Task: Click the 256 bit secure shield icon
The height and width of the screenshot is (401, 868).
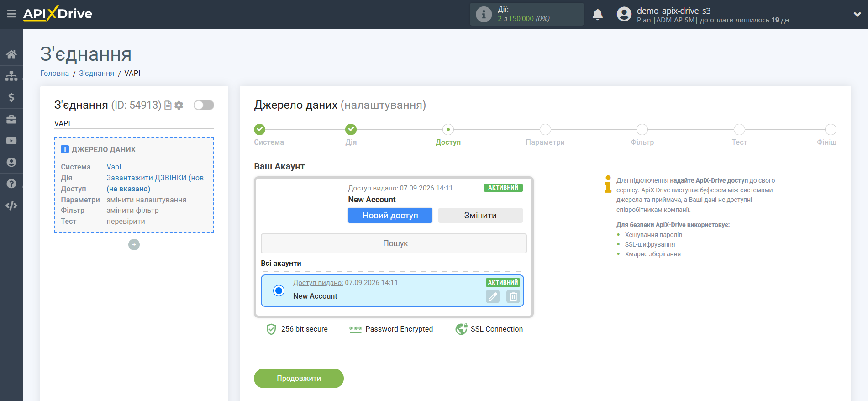Action: click(x=271, y=329)
